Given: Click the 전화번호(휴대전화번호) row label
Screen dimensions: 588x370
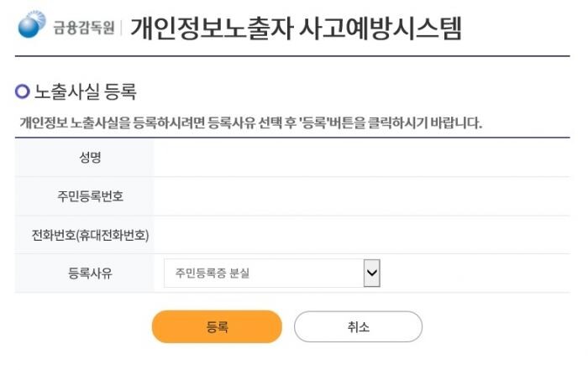Looking at the screenshot, I should pos(84,235).
